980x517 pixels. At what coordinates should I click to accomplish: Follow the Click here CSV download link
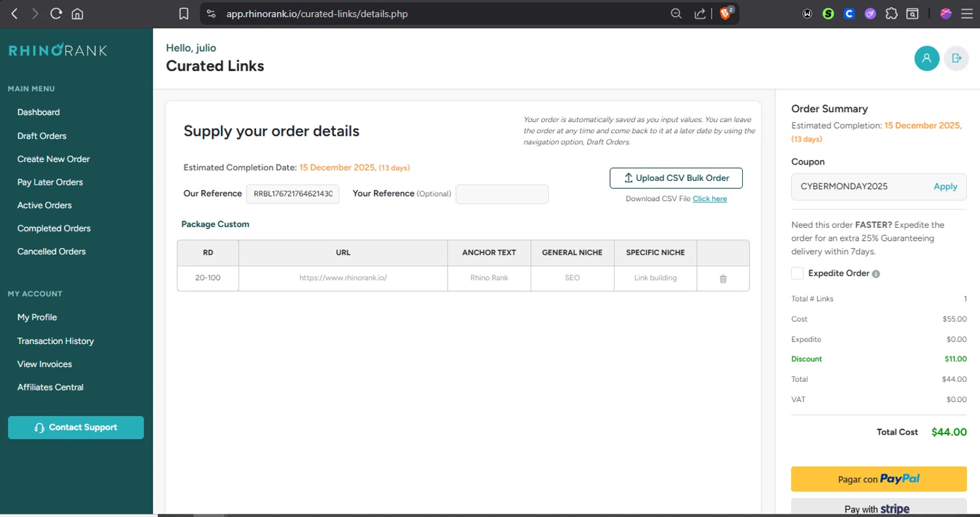(x=710, y=198)
